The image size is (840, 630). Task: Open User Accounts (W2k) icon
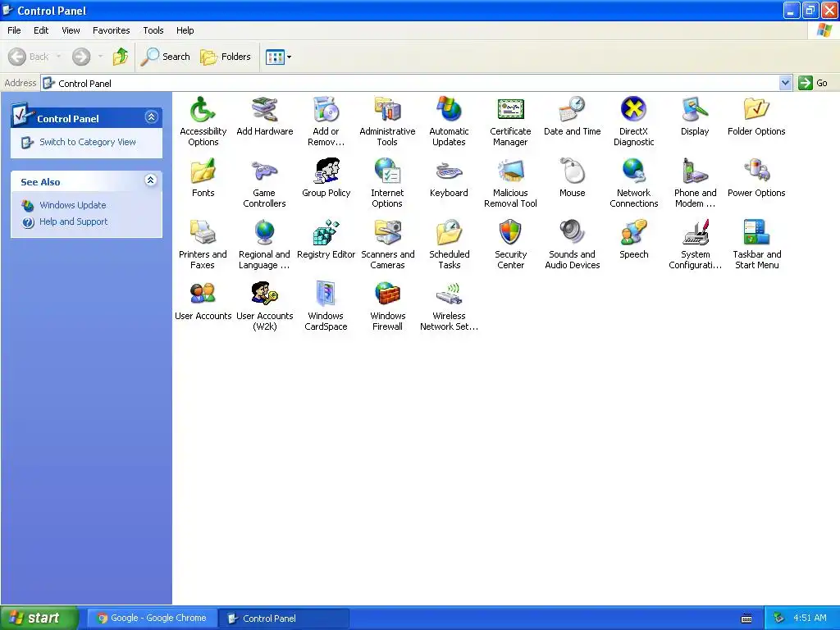(x=265, y=294)
